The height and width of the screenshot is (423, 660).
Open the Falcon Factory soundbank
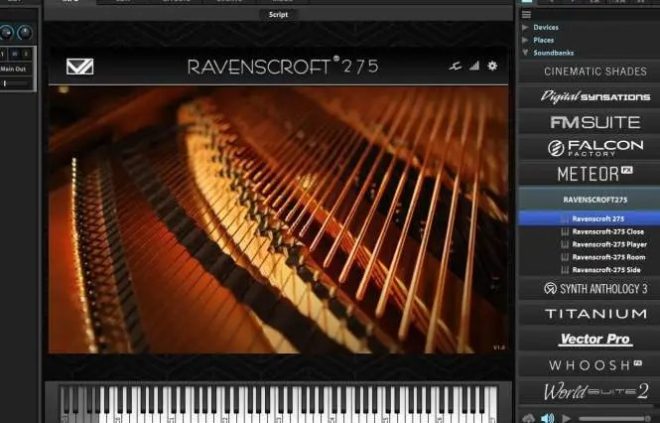click(x=589, y=148)
